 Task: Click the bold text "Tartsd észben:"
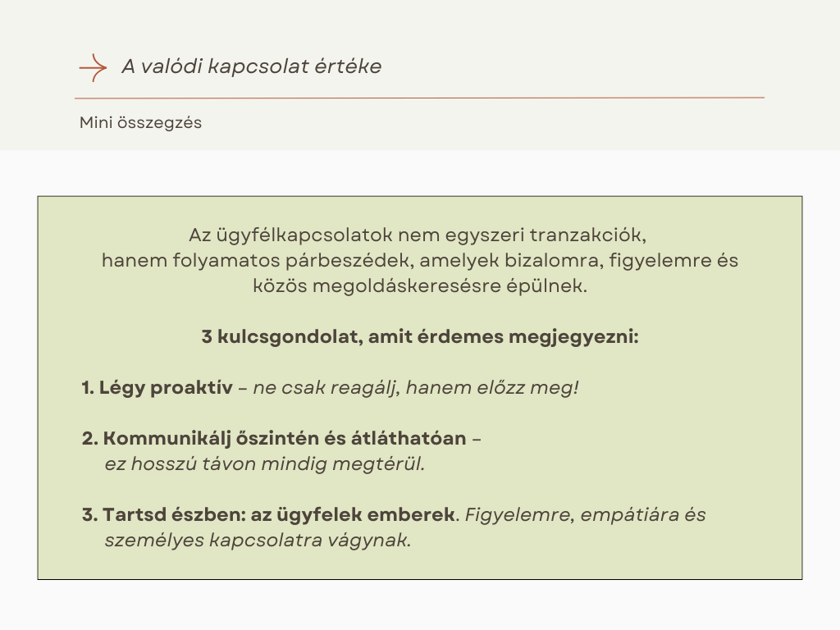tap(153, 515)
